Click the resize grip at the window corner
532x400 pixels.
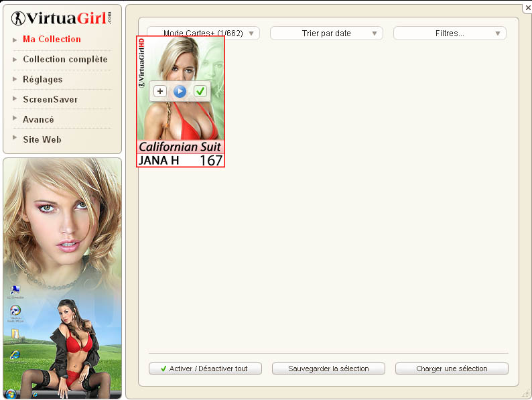tap(525, 393)
